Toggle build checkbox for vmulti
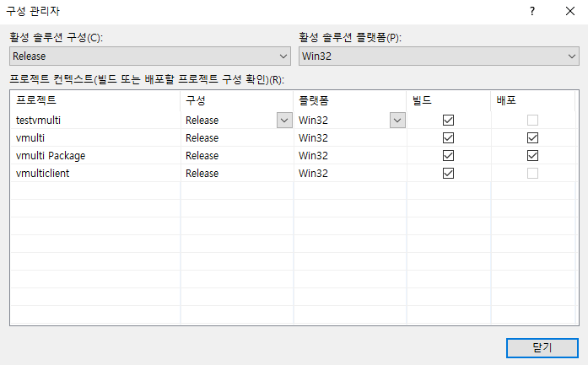This screenshot has width=588, height=365. [449, 137]
